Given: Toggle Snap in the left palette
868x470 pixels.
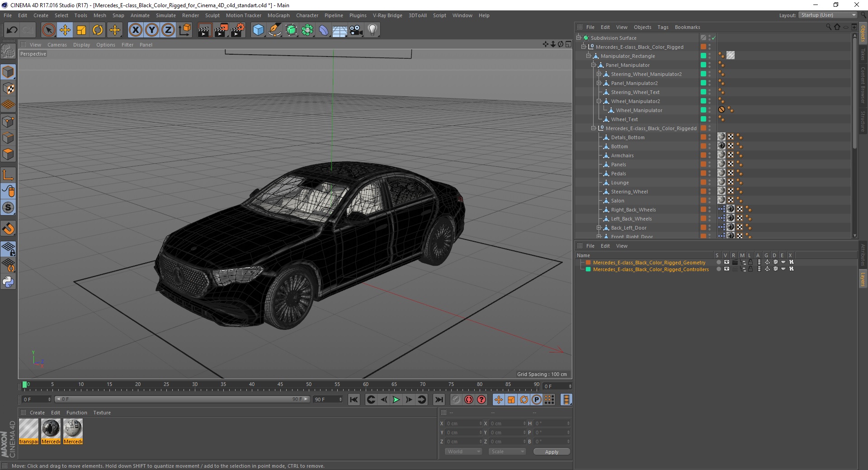Looking at the screenshot, I should (x=8, y=207).
